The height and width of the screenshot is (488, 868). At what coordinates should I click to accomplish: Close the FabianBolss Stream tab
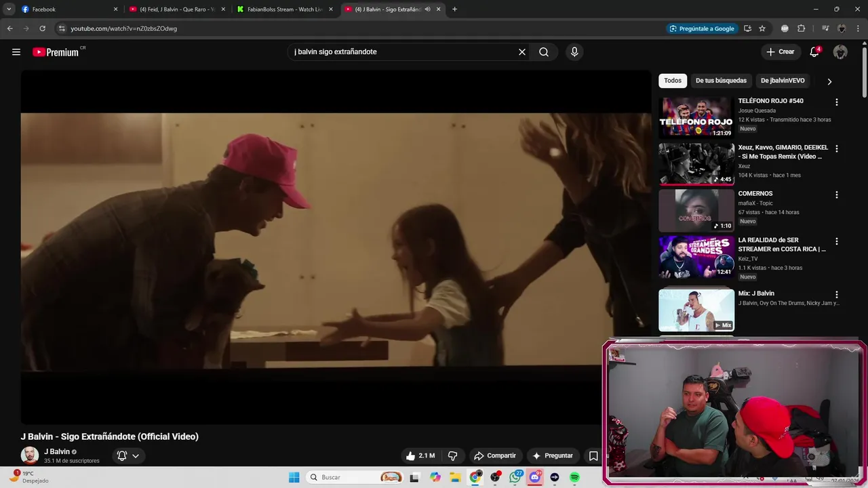coord(331,9)
